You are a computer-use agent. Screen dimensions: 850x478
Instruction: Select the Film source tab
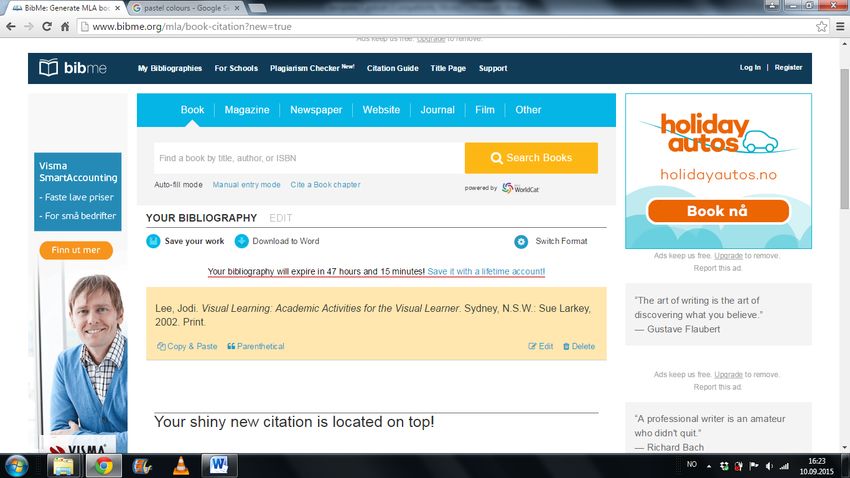click(x=485, y=109)
